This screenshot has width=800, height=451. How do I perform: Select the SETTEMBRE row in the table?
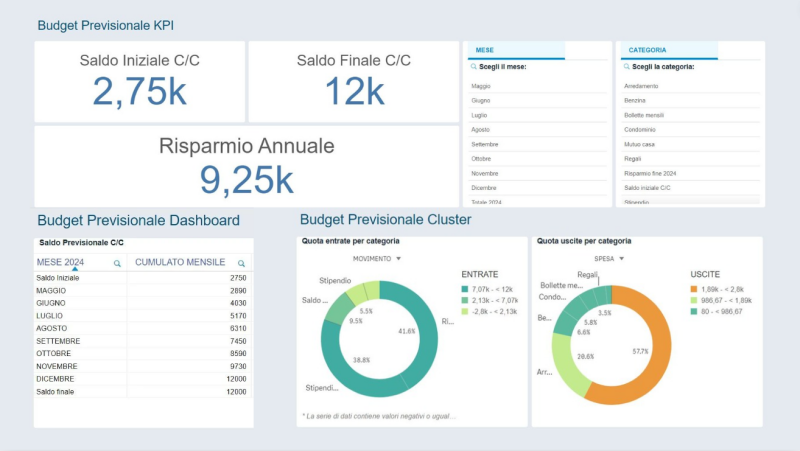pyautogui.click(x=58, y=341)
